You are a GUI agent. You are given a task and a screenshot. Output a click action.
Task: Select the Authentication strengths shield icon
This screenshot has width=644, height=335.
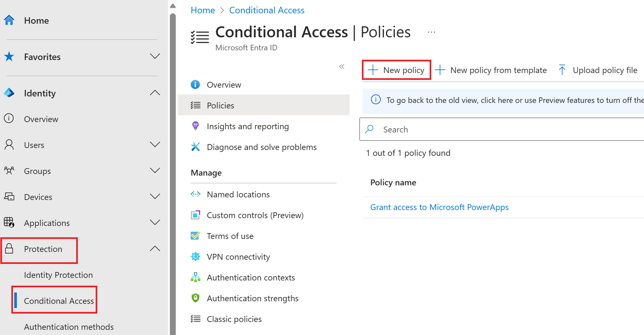(x=196, y=298)
